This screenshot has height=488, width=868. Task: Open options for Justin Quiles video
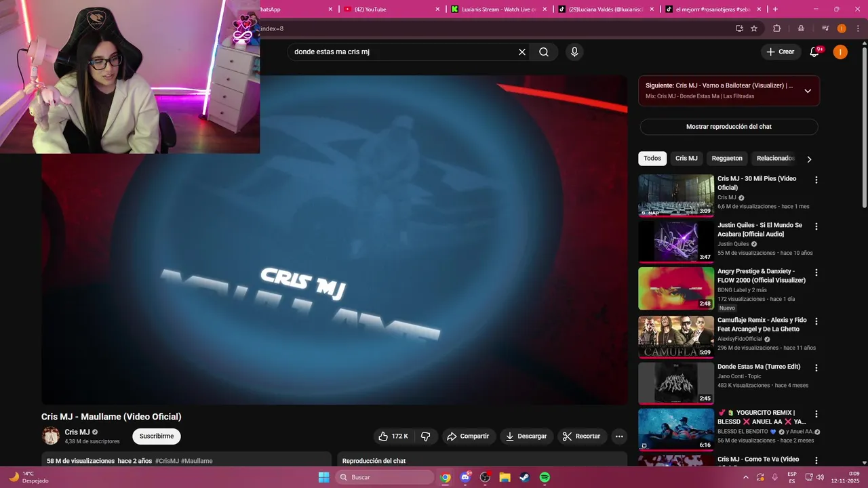click(x=816, y=226)
